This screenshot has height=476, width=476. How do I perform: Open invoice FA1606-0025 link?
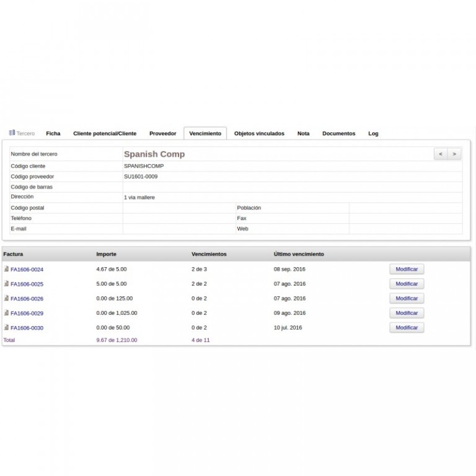[27, 284]
